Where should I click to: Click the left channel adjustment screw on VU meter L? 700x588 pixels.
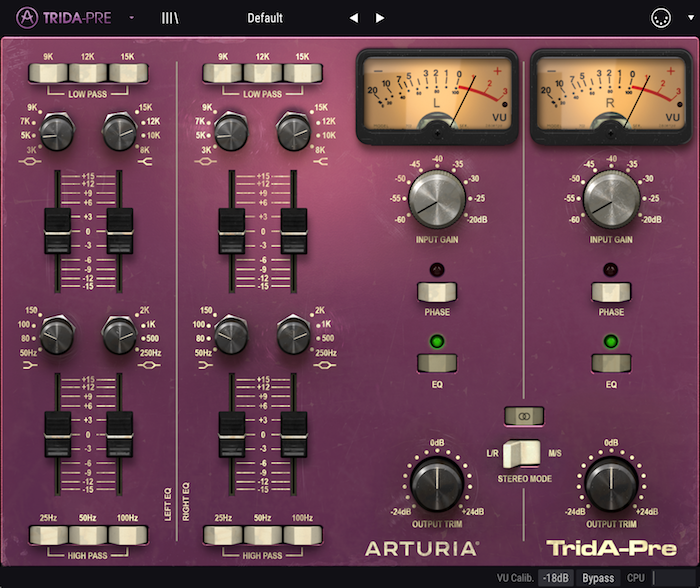pos(437,134)
